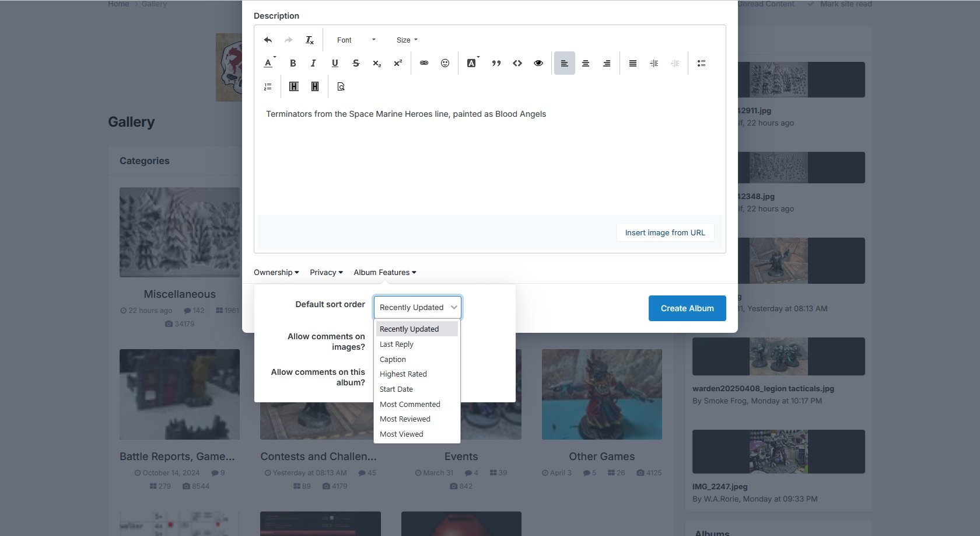980x536 pixels.
Task: Open the emoji picker
Action: click(445, 63)
